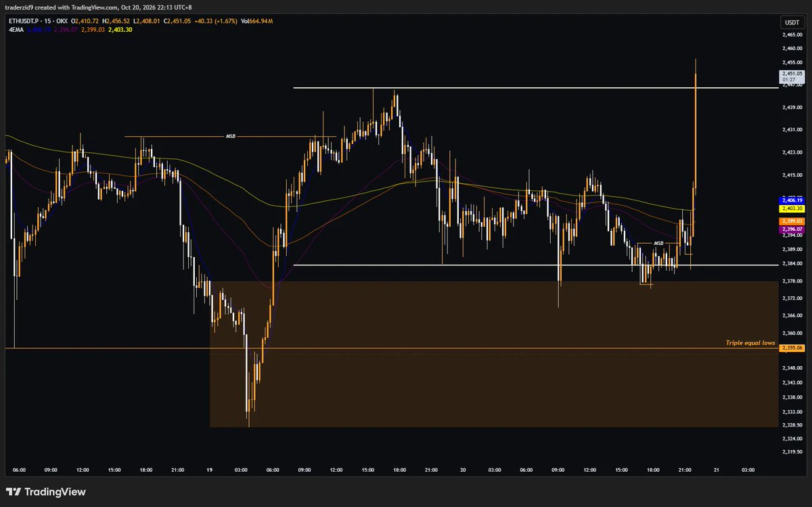This screenshot has height=507, width=812.
Task: Click the date label 19 on time axis
Action: point(209,470)
